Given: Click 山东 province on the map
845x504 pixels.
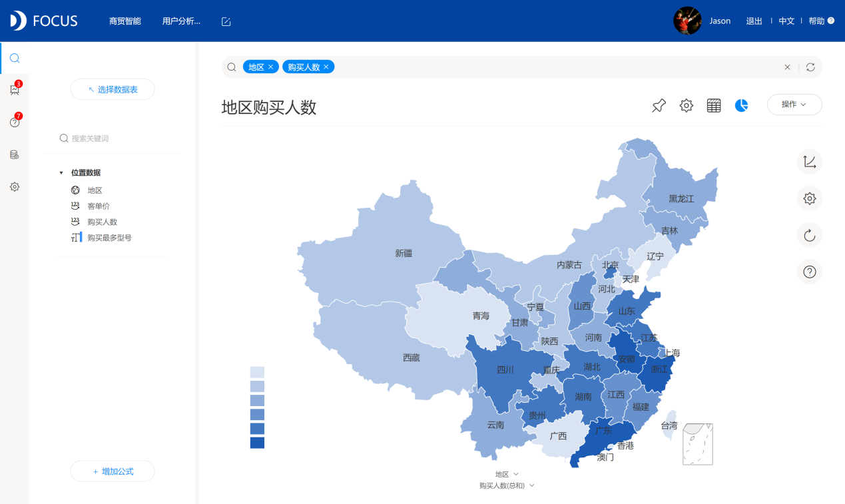Looking at the screenshot, I should coord(627,311).
